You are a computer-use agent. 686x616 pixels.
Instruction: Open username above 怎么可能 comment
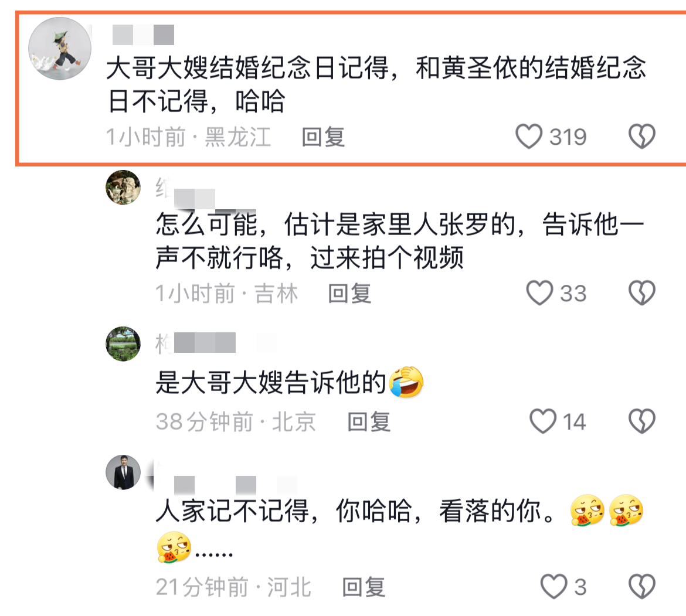185,193
